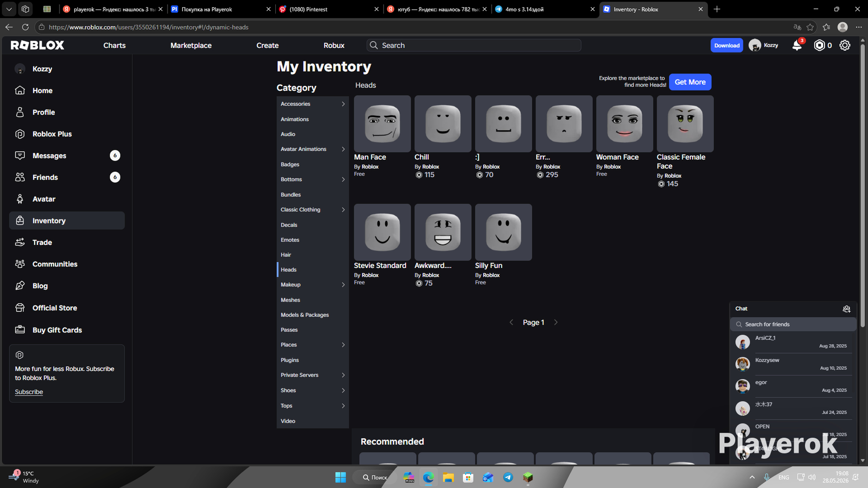Click the Trade sidebar icon
Viewport: 868px width, 488px height.
point(20,243)
